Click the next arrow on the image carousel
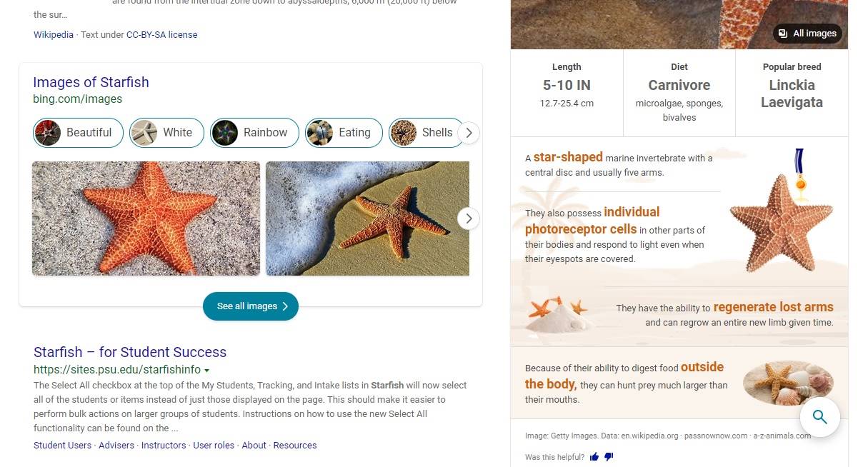This screenshot has height=467, width=868. (x=468, y=219)
